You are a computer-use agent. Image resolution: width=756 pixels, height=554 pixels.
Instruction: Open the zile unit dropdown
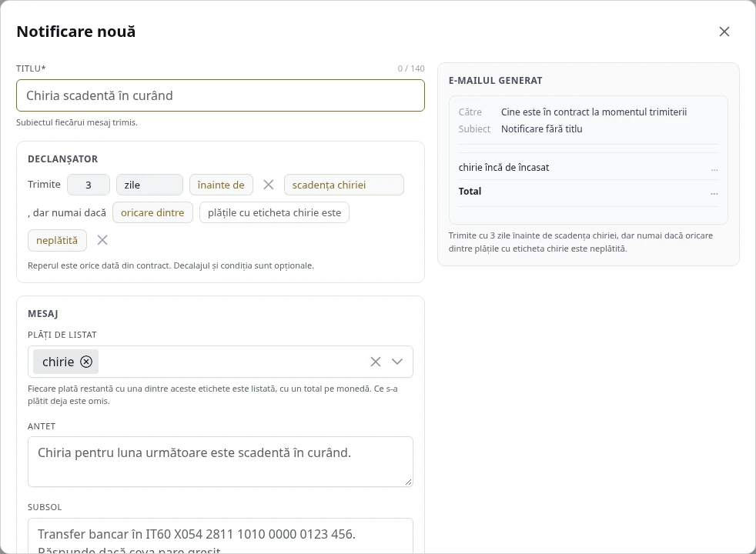(x=149, y=185)
